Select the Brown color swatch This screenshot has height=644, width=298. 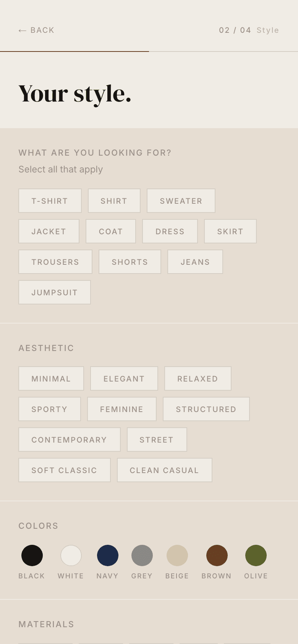coord(217,555)
